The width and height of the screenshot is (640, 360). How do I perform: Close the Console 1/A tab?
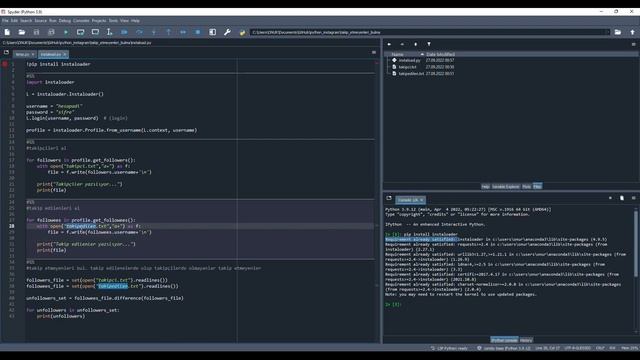[422, 200]
